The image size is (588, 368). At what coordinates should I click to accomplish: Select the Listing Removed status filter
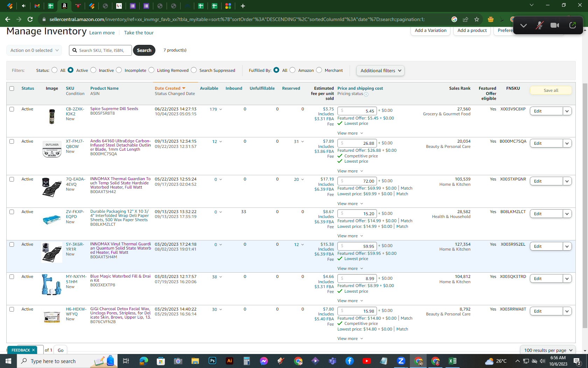pos(152,70)
